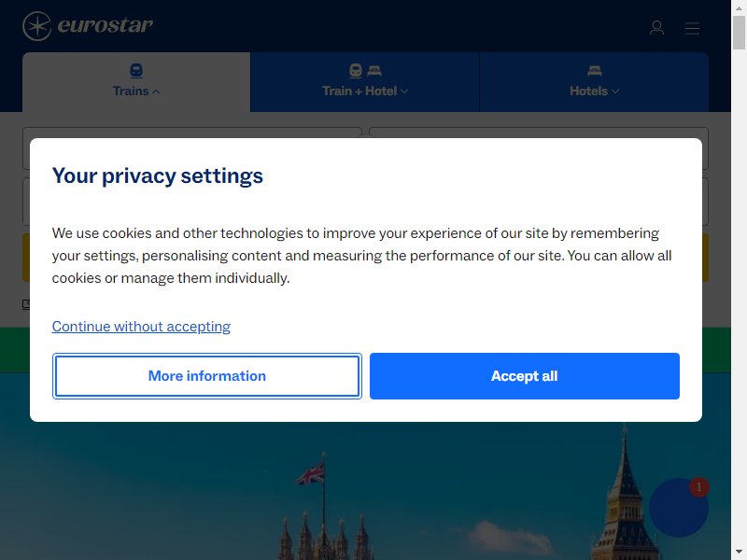The image size is (747, 560).
Task: Click the vertical scrollbar thumb
Action: 739,33
